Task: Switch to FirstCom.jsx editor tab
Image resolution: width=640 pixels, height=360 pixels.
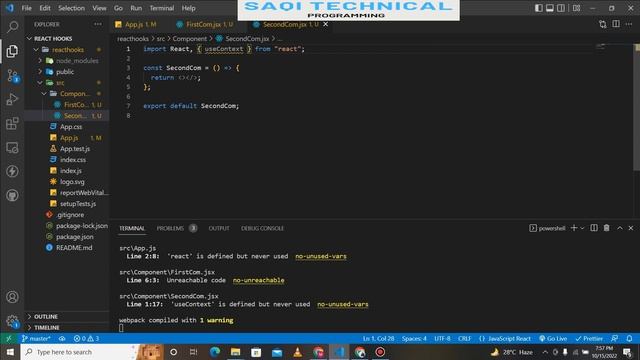Action: pyautogui.click(x=206, y=24)
